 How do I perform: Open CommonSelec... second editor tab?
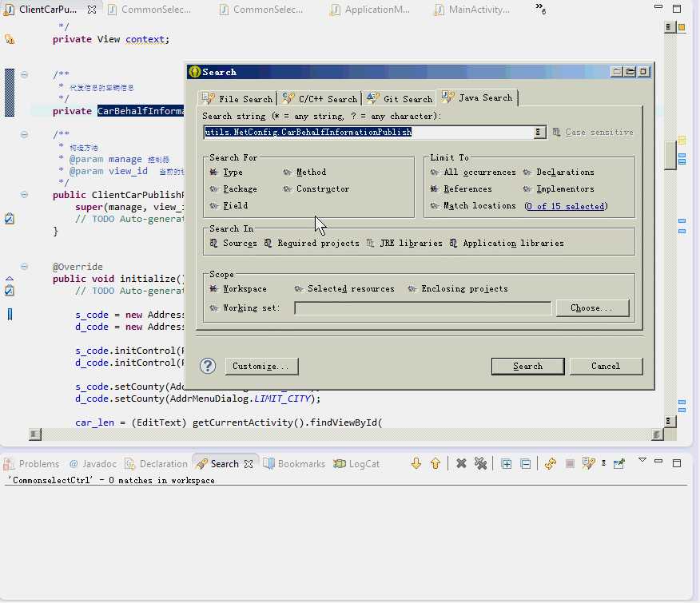(261, 10)
